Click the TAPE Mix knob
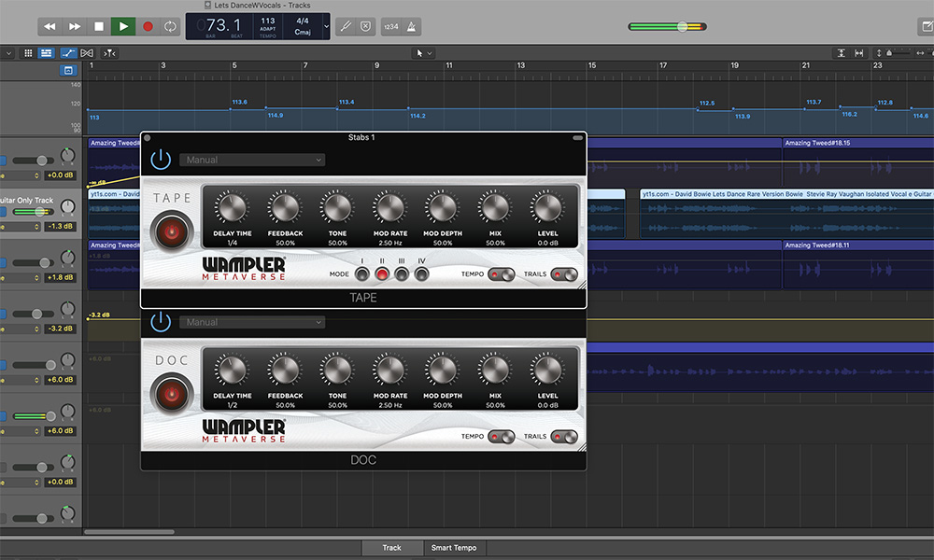 pos(495,208)
